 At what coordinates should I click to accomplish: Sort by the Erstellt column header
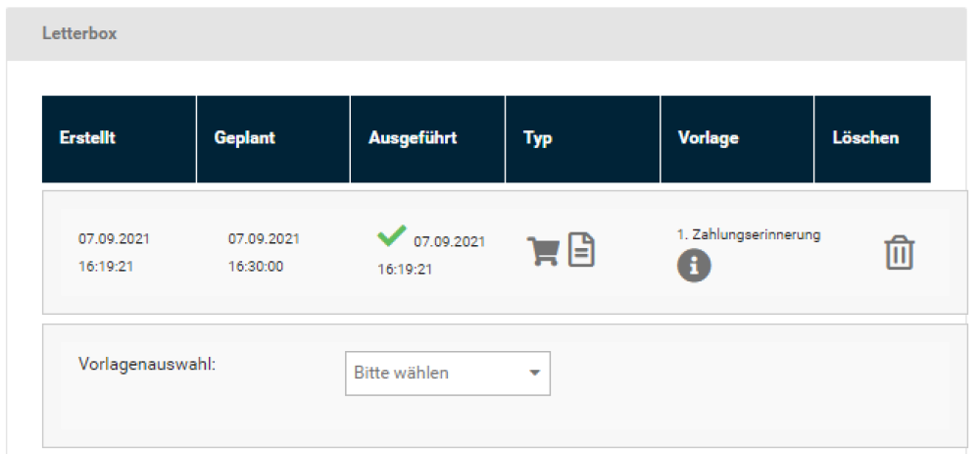click(87, 138)
